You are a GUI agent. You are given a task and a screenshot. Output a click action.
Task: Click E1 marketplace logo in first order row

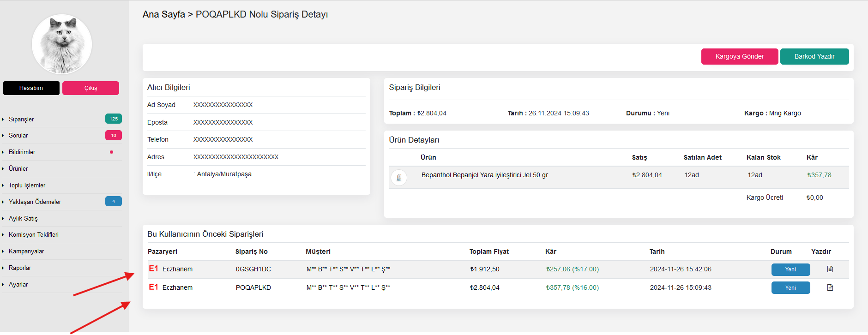point(154,269)
